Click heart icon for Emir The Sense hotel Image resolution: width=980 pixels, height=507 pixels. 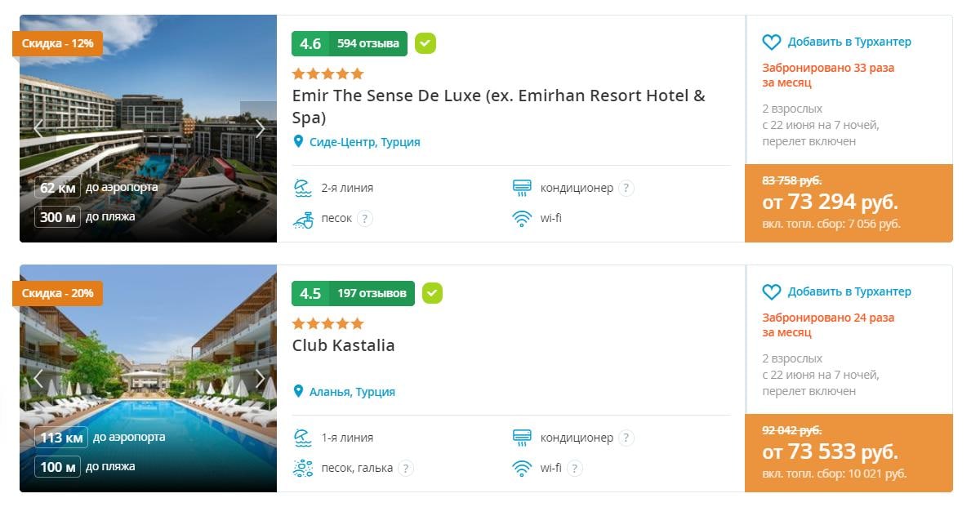pos(772,42)
